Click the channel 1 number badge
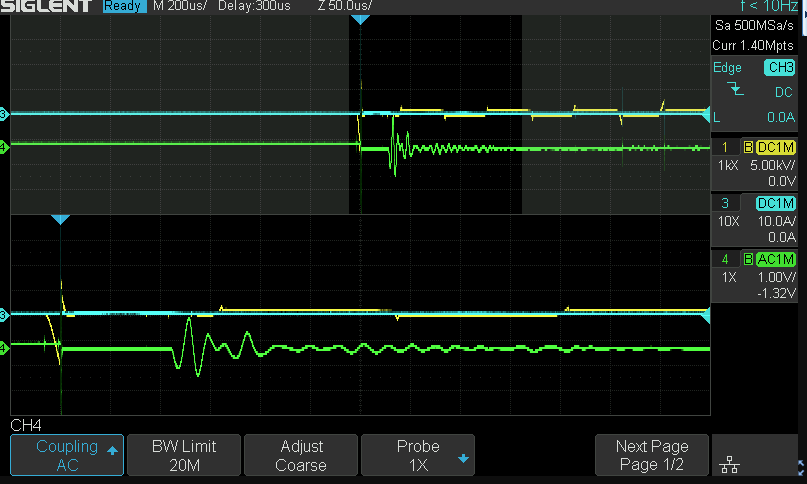Viewport: 807px width, 484px height. coord(725,147)
